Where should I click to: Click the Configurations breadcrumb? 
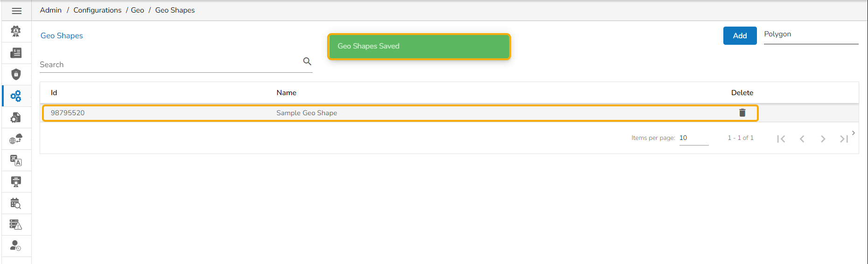click(x=98, y=10)
